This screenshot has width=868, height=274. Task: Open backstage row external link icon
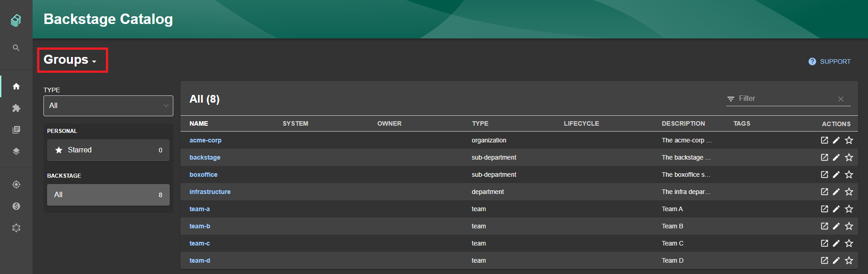click(x=825, y=157)
